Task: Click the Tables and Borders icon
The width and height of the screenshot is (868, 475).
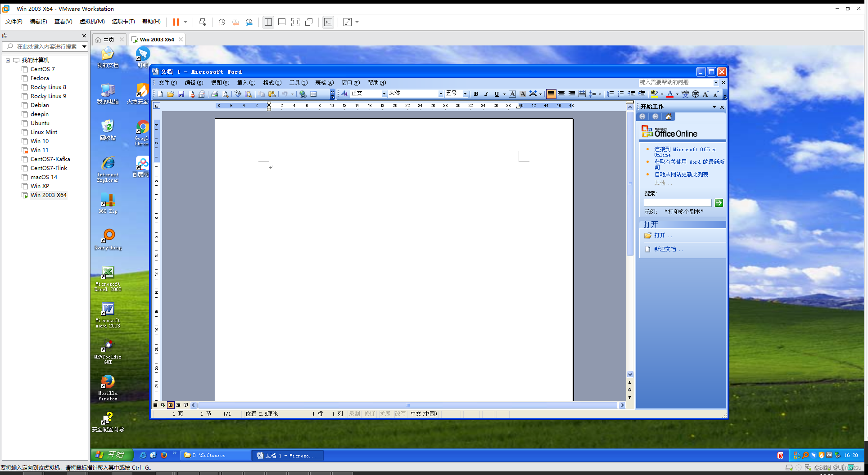Action: 313,94
